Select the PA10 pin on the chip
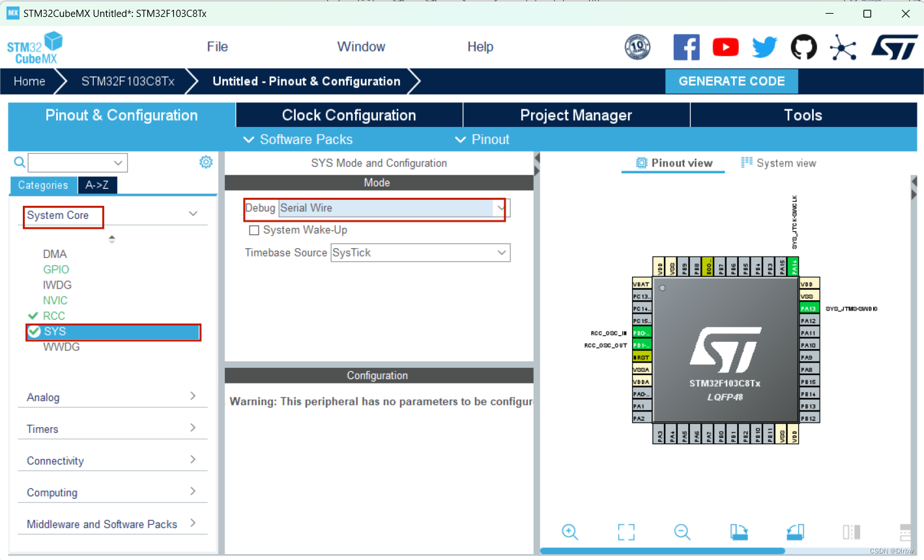 (809, 345)
